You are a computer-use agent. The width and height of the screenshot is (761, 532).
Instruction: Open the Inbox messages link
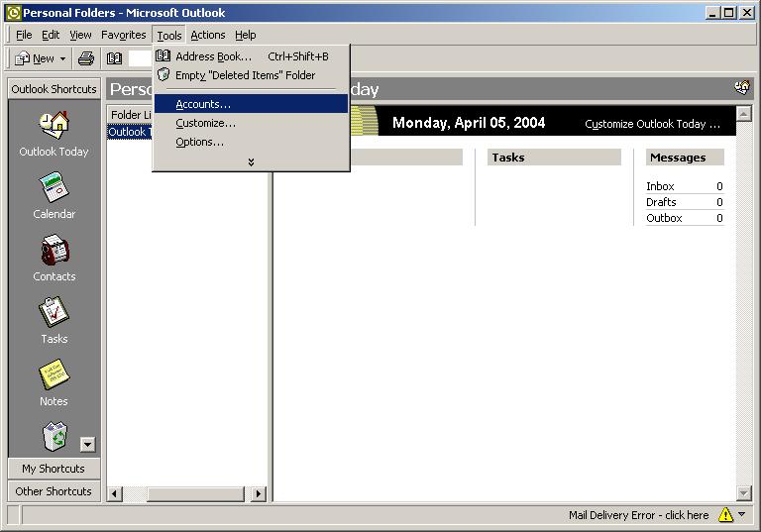click(x=660, y=186)
